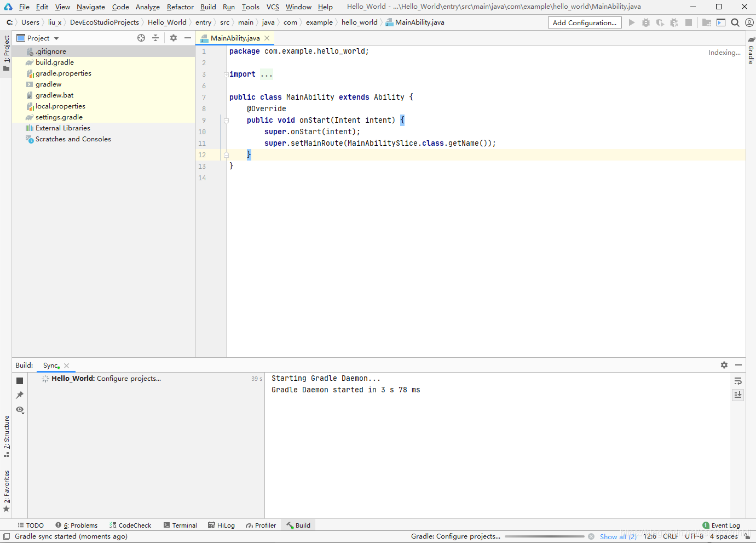Viewport: 756px width, 543px height.
Task: Open the Tools menu
Action: [x=251, y=7]
